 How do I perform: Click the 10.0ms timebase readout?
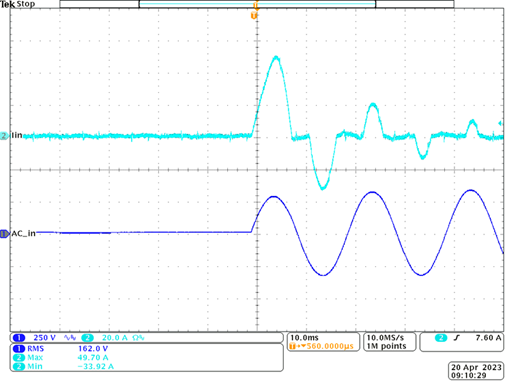click(x=304, y=338)
